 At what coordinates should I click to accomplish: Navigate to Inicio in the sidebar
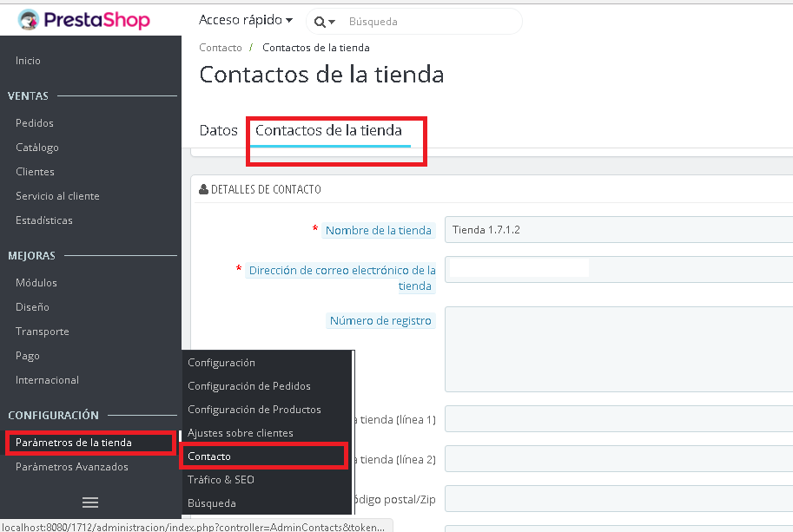pyautogui.click(x=28, y=61)
